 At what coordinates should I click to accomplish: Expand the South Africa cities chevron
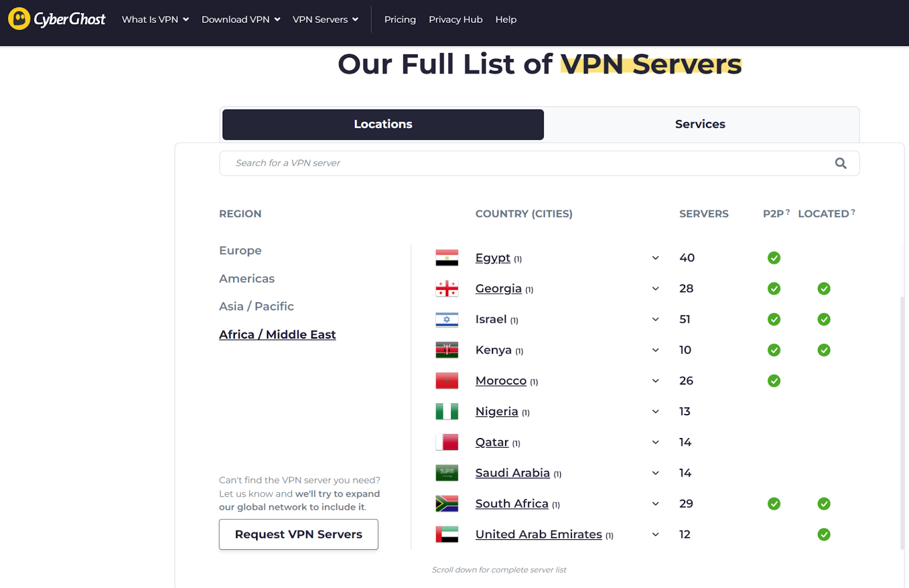656,503
